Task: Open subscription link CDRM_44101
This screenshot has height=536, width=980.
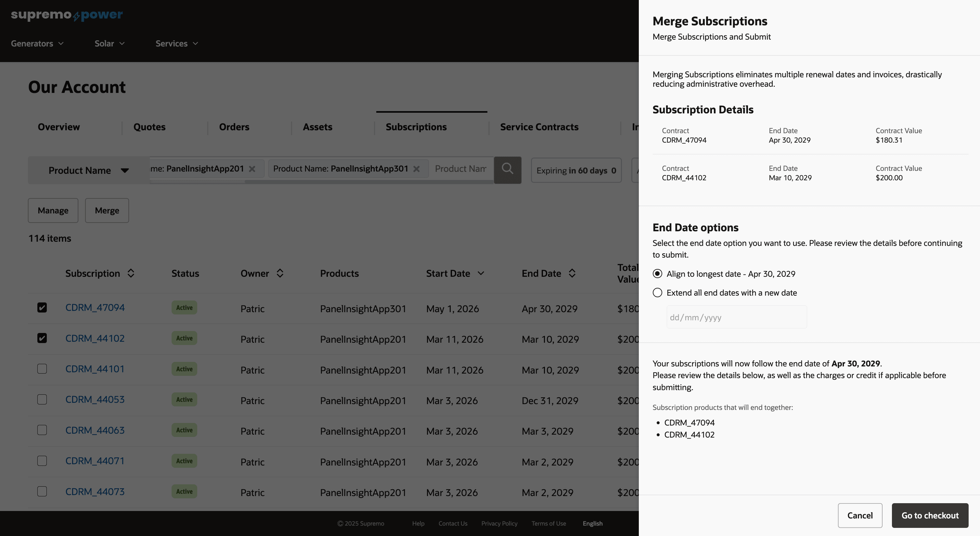Action: pyautogui.click(x=95, y=369)
